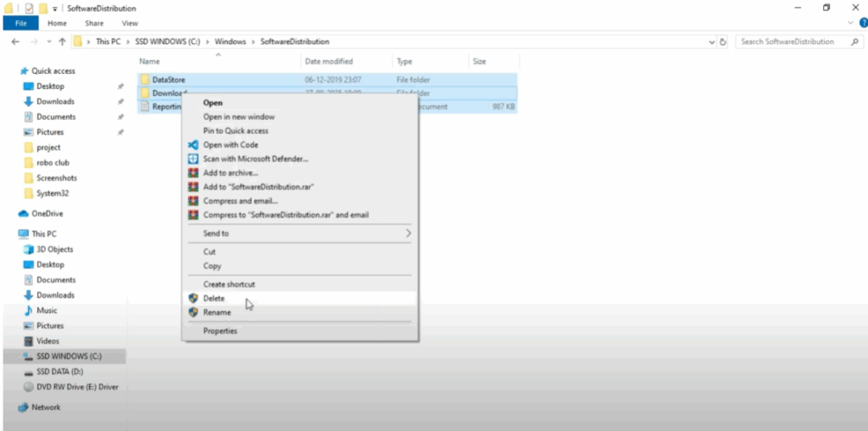Choose Rename in the context menu
This screenshot has width=868, height=431.
click(x=299, y=312)
